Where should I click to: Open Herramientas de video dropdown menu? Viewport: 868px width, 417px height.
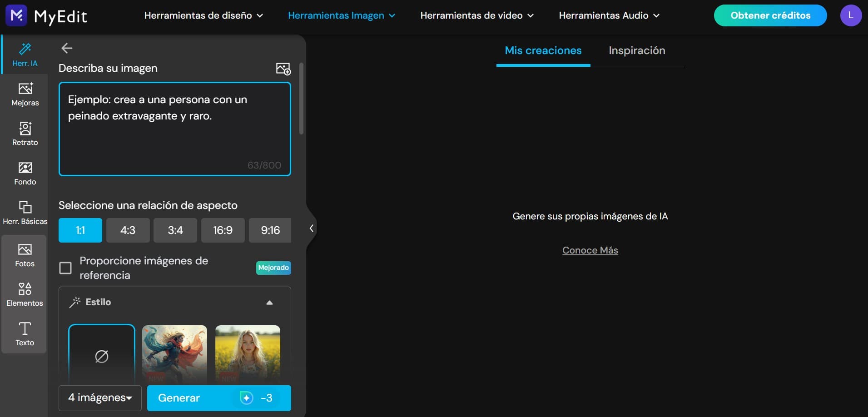click(x=477, y=15)
